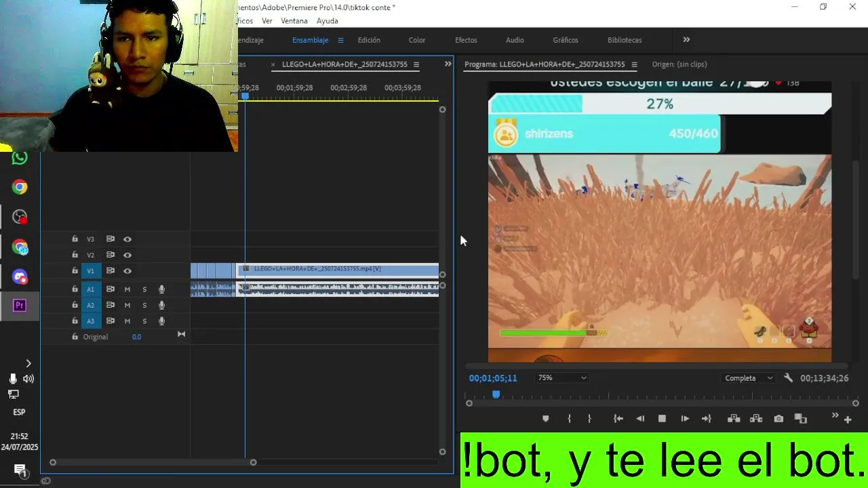This screenshot has width=868, height=488.
Task: Open the 75% zoom level dropdown
Action: (x=562, y=378)
